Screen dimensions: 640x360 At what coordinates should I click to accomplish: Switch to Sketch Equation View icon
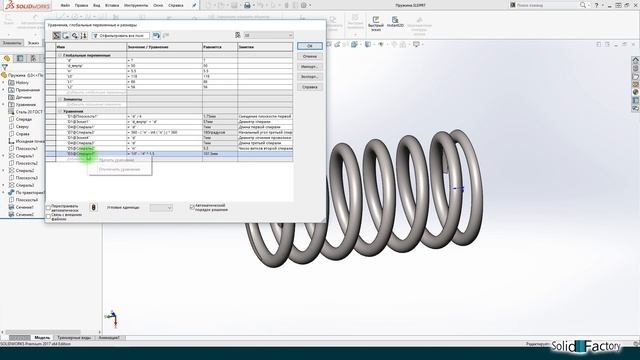tap(66, 36)
